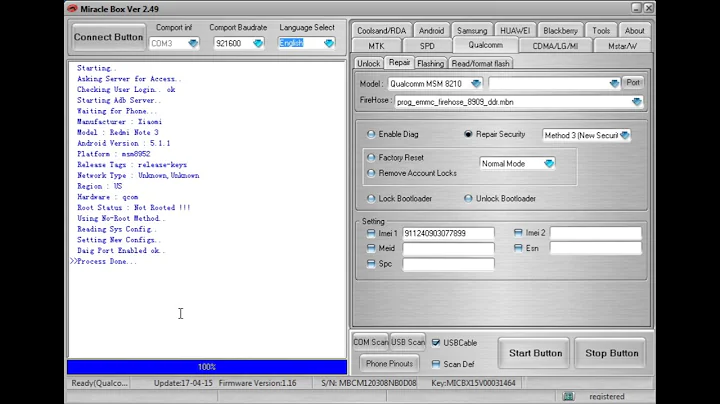Open the Comport Baudrate 921600 dropdown
720x404 pixels.
coord(258,43)
